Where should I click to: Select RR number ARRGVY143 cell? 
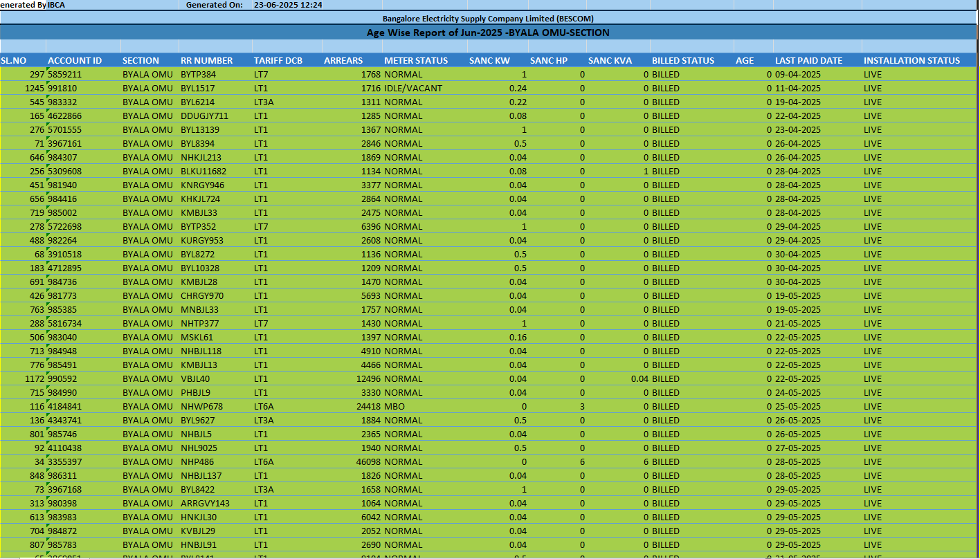pos(215,503)
